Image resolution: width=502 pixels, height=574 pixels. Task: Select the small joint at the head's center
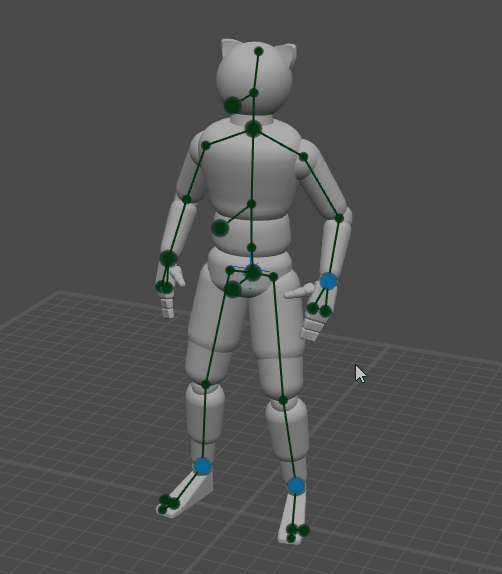[x=254, y=93]
